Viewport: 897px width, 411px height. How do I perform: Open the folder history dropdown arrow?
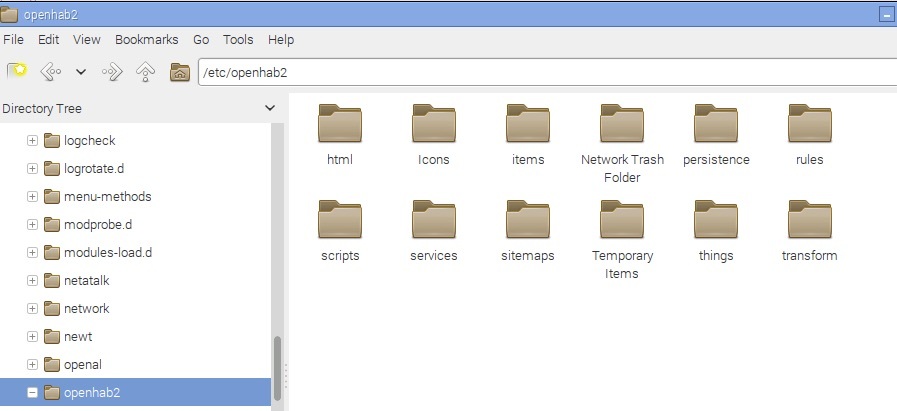[x=81, y=72]
